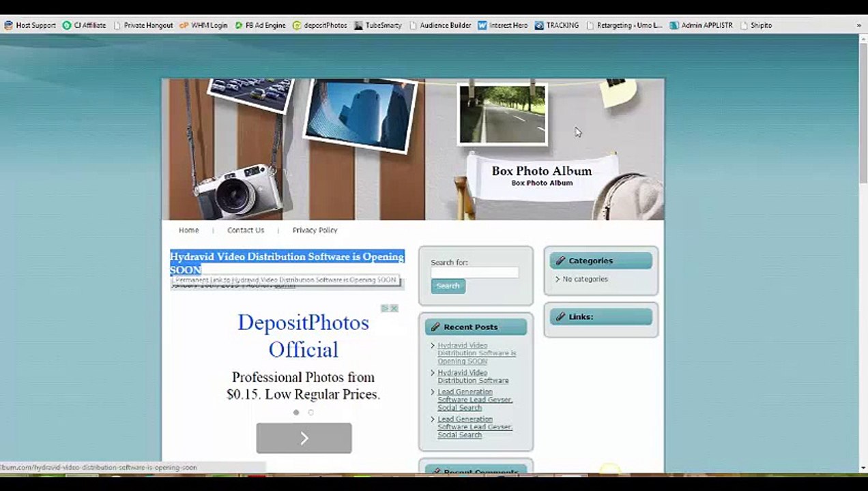This screenshot has height=491, width=868.
Task: Open the TRACKING bookmark
Action: [557, 25]
